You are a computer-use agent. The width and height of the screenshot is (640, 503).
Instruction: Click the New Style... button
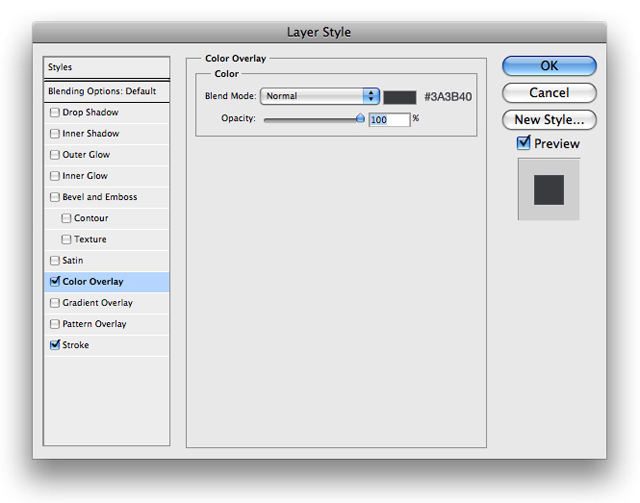549,120
